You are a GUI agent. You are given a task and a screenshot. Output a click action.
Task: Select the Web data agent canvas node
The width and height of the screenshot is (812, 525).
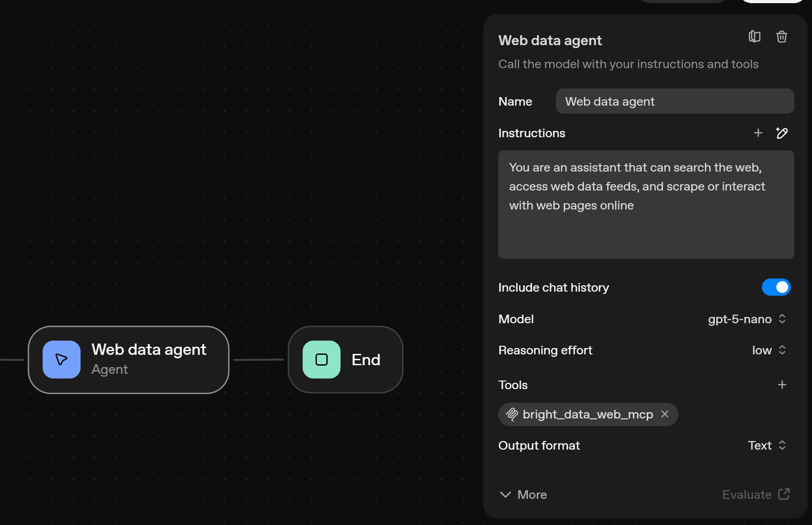[x=128, y=359]
